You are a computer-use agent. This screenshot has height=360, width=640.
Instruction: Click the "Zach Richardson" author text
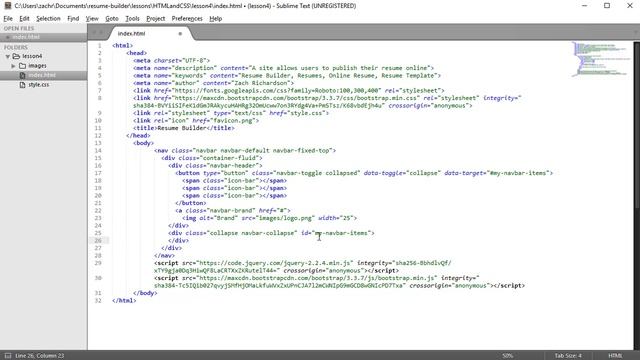[260, 83]
